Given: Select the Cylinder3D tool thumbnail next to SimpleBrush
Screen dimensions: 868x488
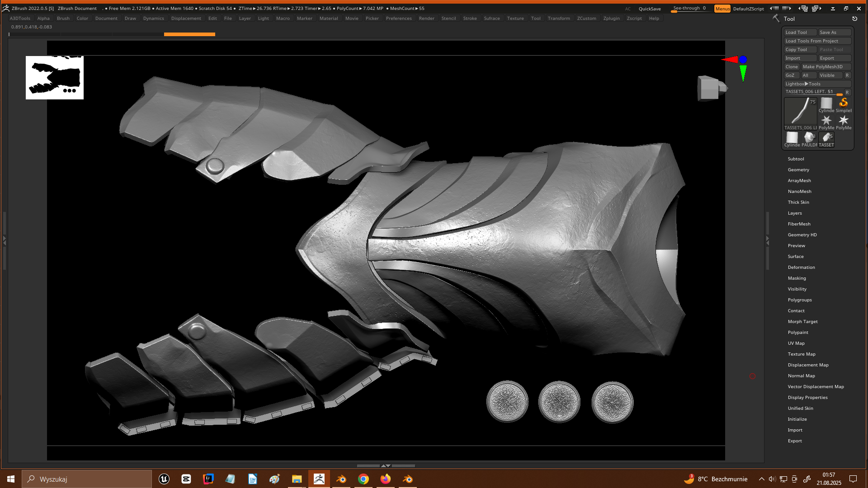Looking at the screenshot, I should pos(826,105).
